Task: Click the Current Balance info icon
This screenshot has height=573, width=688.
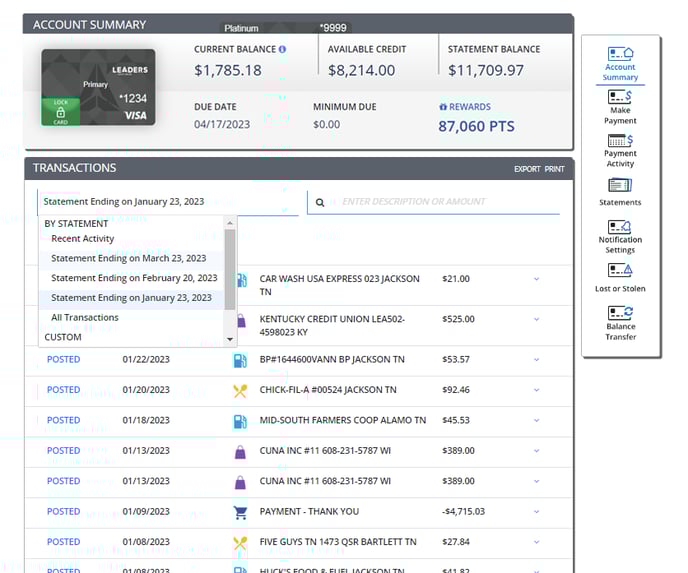Action: point(282,49)
